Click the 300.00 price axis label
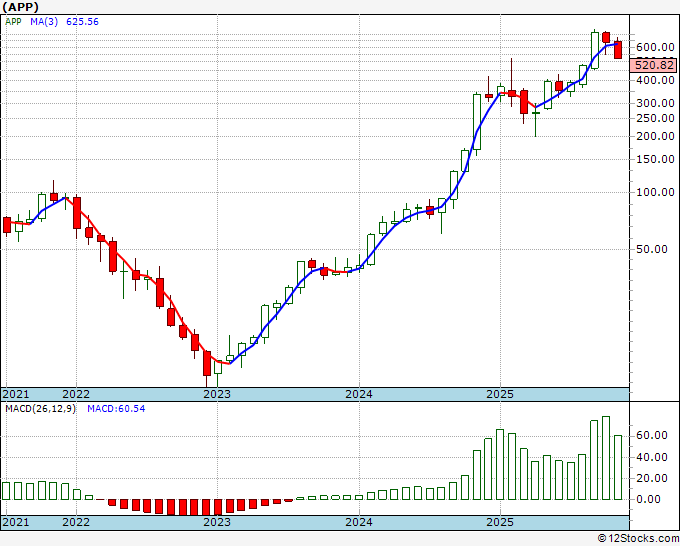 point(654,103)
